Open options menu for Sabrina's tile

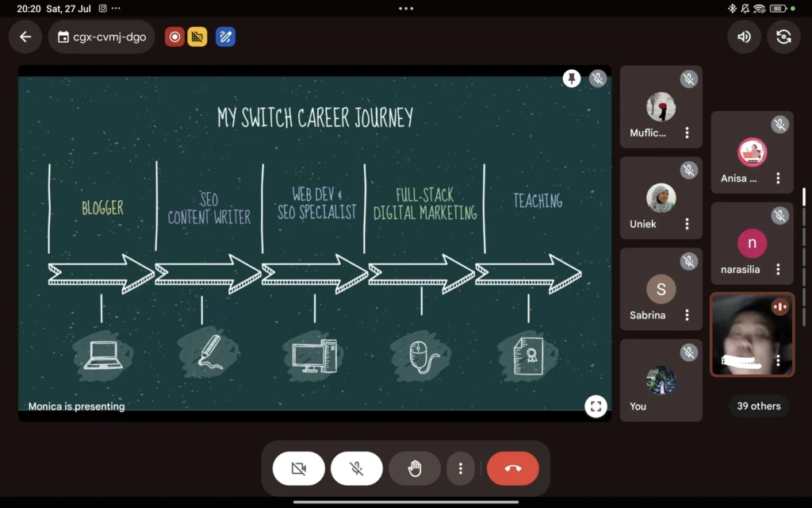pyautogui.click(x=687, y=315)
